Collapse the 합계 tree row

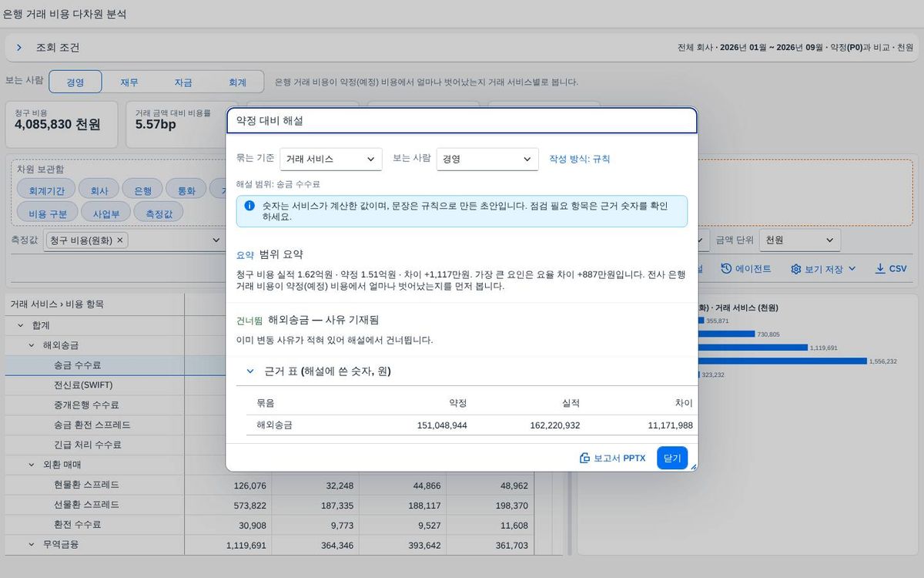point(21,325)
